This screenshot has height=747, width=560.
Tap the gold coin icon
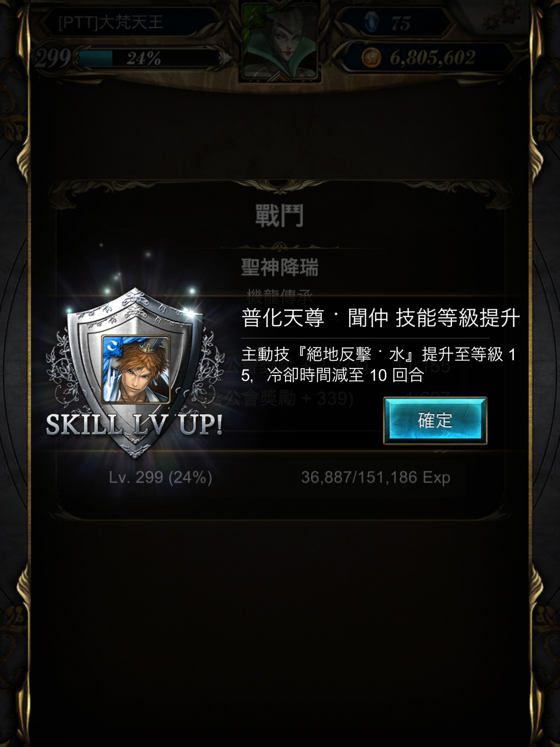coord(371,58)
